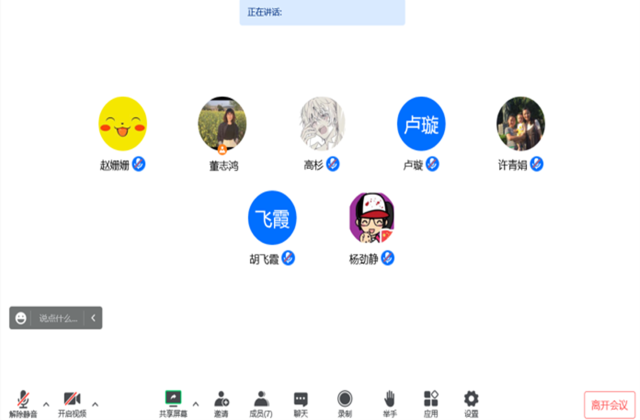This screenshot has width=640, height=420.
Task: Turn on the camera (开启视频)
Action: (x=72, y=399)
